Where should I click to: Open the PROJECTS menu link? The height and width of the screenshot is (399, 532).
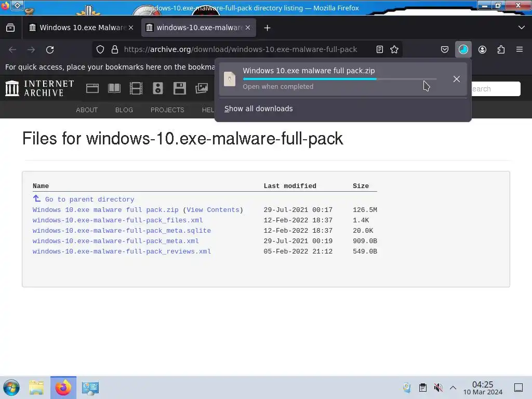click(x=167, y=110)
